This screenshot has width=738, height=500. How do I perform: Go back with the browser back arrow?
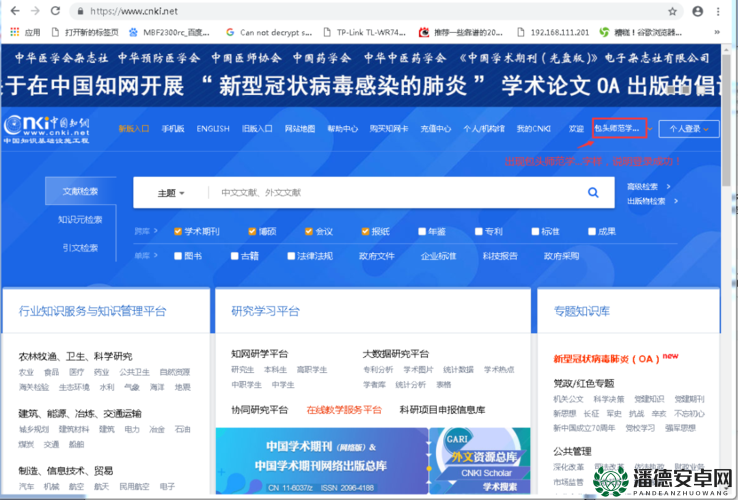(x=15, y=11)
